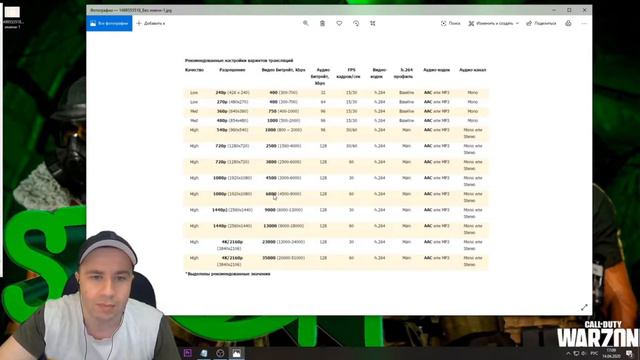This screenshot has width=640, height=360.
Task: Click the Photos app taskbar icon
Action: tap(236, 353)
